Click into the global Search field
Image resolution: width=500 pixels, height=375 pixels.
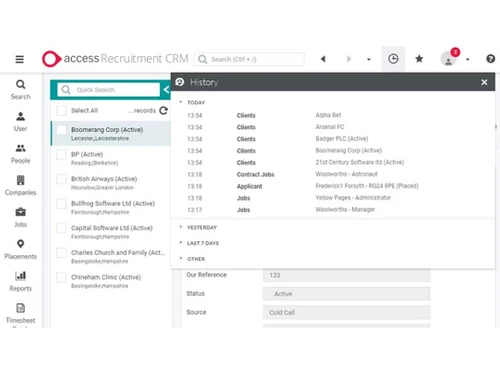coord(249,59)
